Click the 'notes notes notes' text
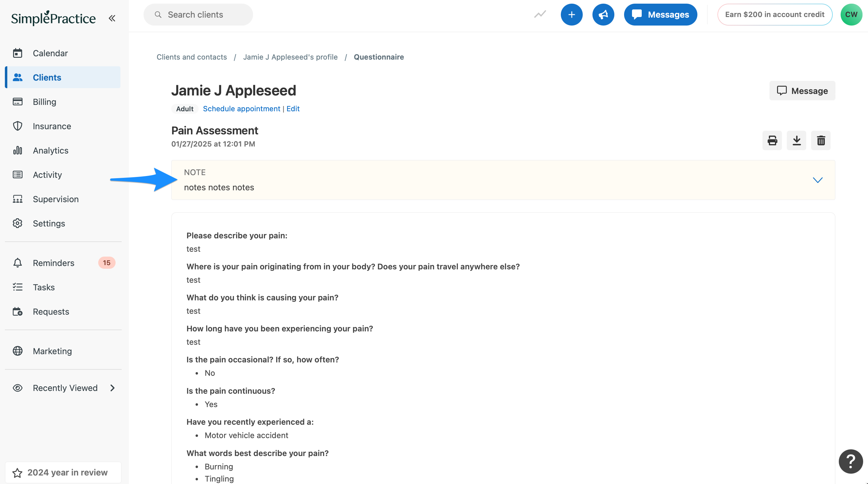Image resolution: width=868 pixels, height=484 pixels. click(x=219, y=187)
